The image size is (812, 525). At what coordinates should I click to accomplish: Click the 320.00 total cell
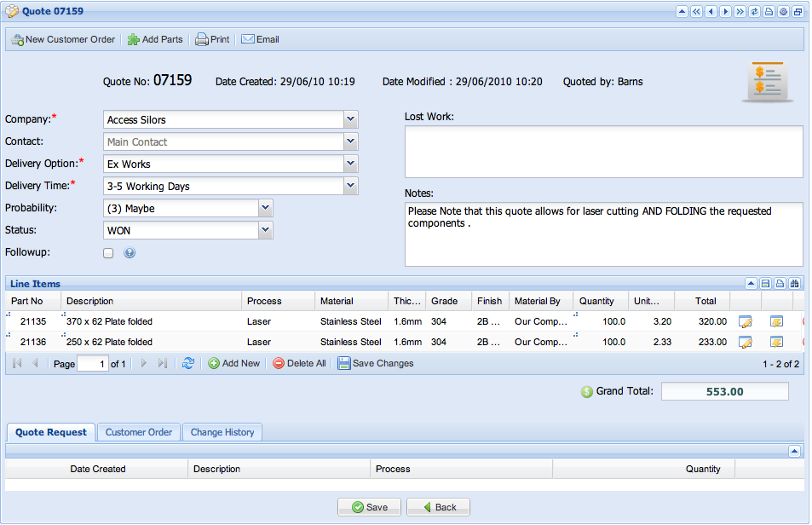[702, 321]
